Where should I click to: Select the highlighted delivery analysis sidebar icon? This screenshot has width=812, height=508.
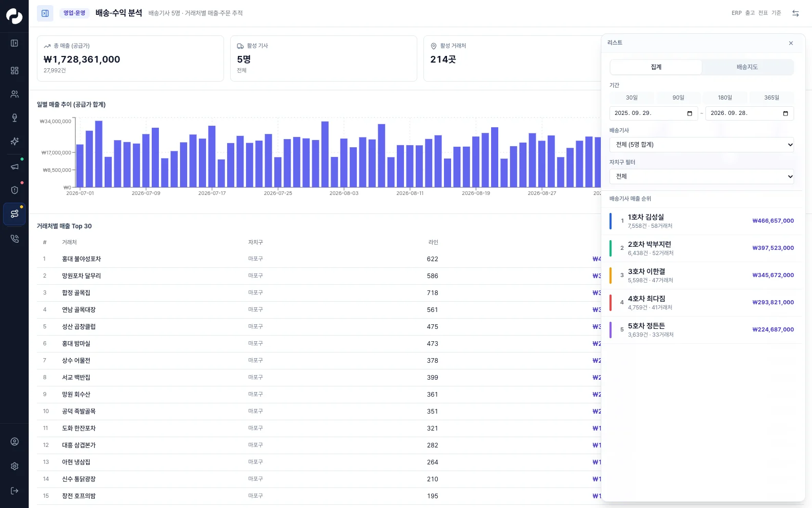(x=14, y=214)
